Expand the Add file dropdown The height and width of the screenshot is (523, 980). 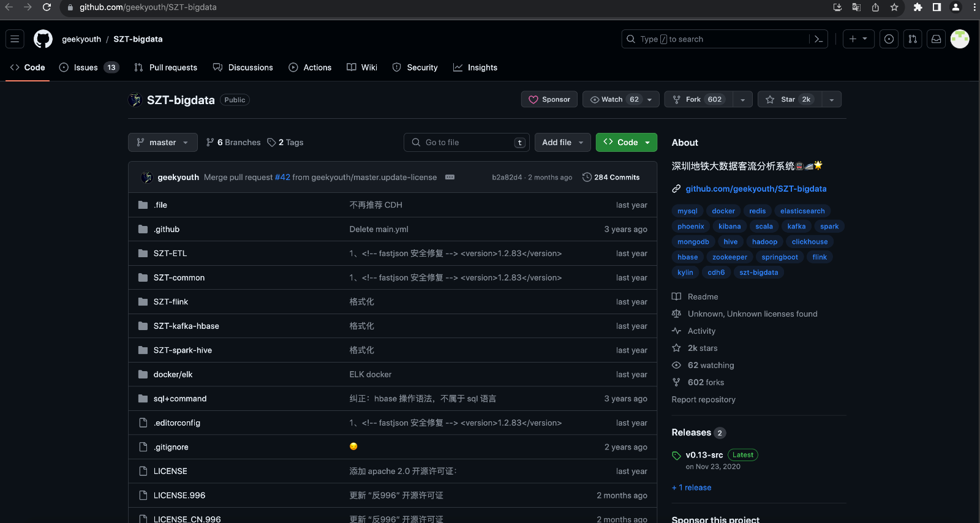coord(563,142)
